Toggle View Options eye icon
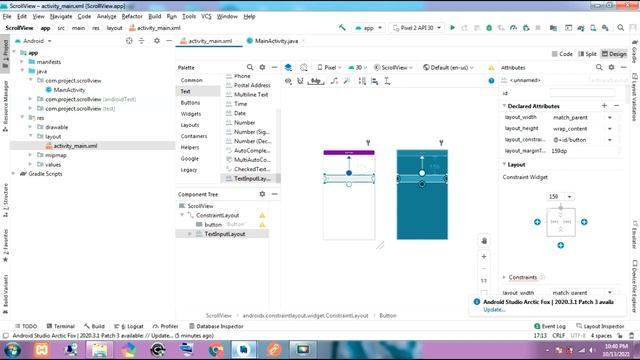Screen dimensions: 640x360 [288, 81]
